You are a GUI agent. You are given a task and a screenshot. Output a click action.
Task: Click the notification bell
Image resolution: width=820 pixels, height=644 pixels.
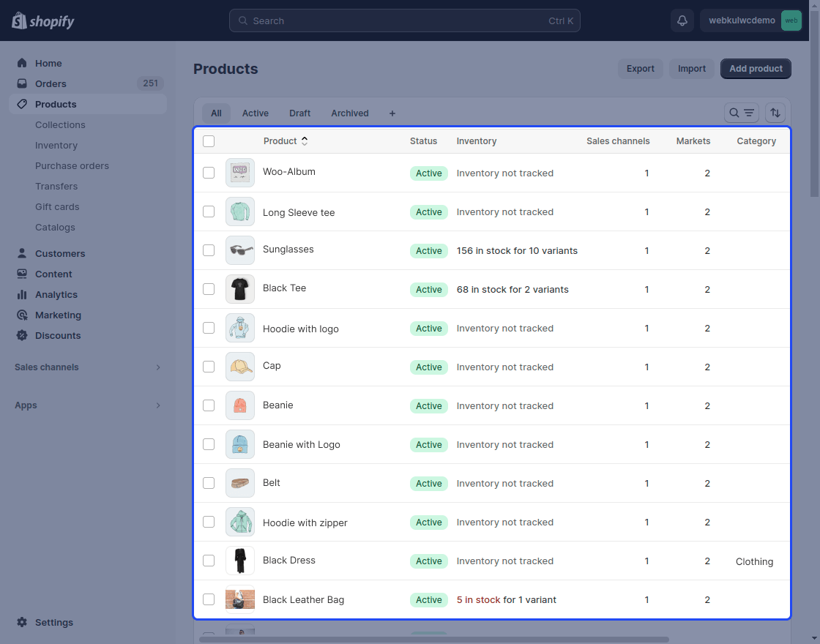click(682, 20)
